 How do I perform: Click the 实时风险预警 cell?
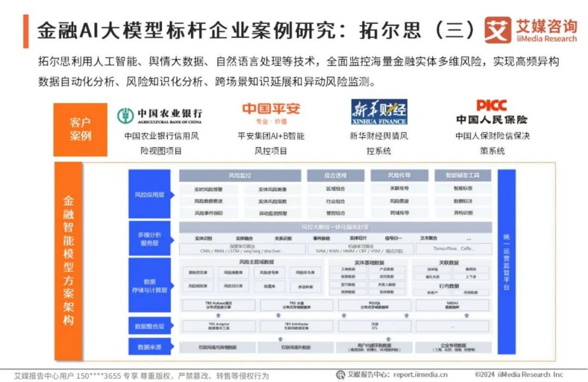tap(209, 189)
